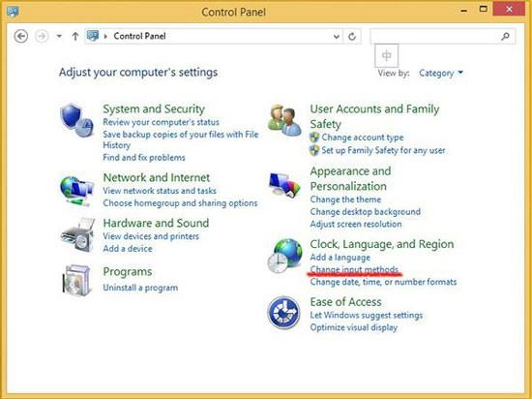The width and height of the screenshot is (532, 399).
Task: Click Let Windows suggest settings link
Action: pos(366,315)
